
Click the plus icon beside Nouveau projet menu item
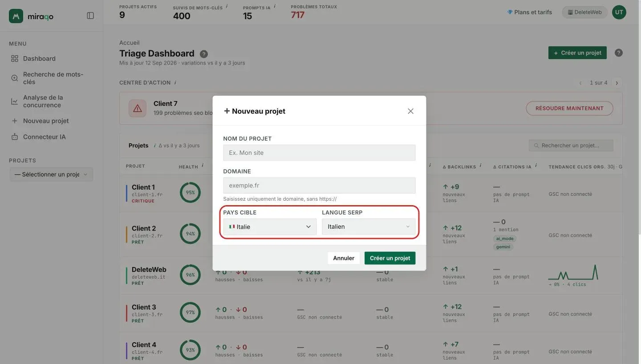pos(15,121)
